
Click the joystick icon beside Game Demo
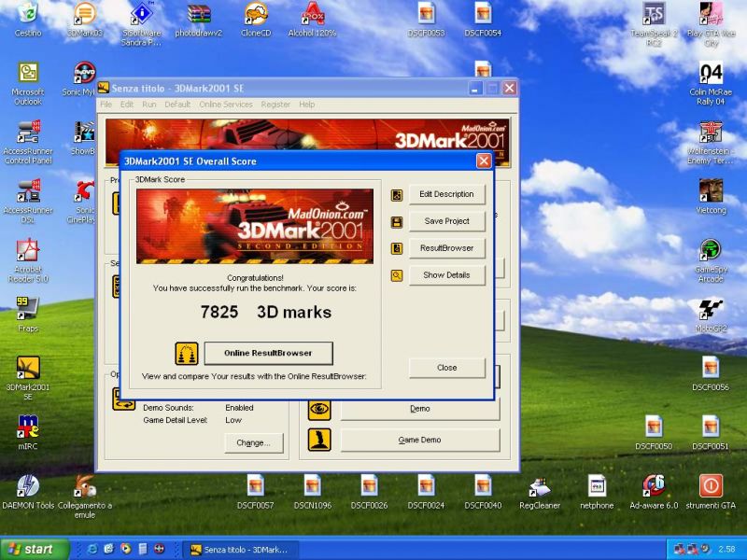click(319, 440)
